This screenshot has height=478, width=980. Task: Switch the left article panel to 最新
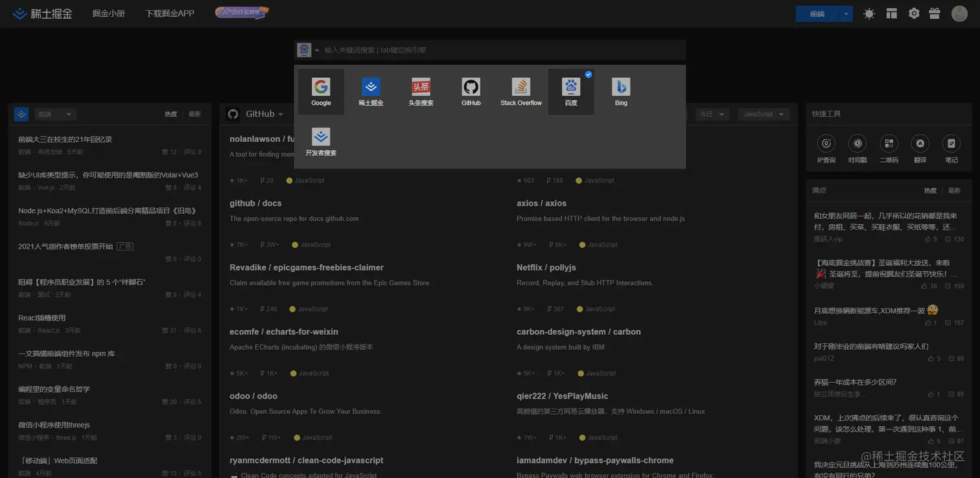pos(194,114)
